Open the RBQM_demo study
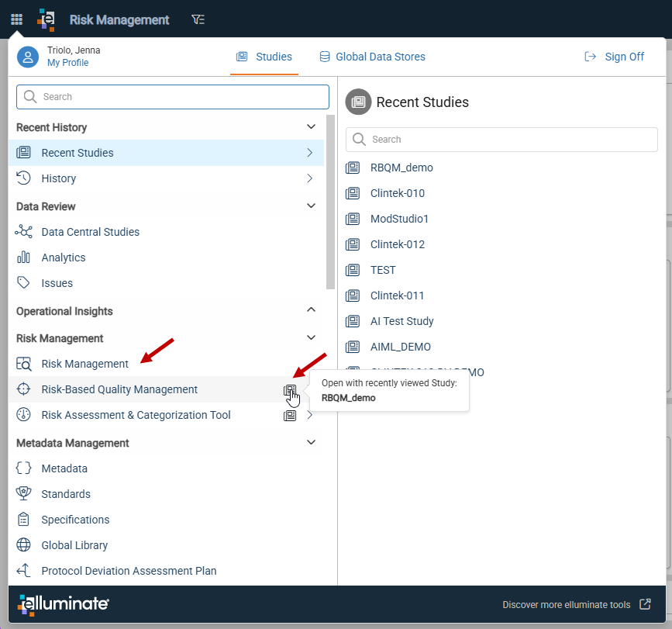The height and width of the screenshot is (629, 672). tap(401, 168)
